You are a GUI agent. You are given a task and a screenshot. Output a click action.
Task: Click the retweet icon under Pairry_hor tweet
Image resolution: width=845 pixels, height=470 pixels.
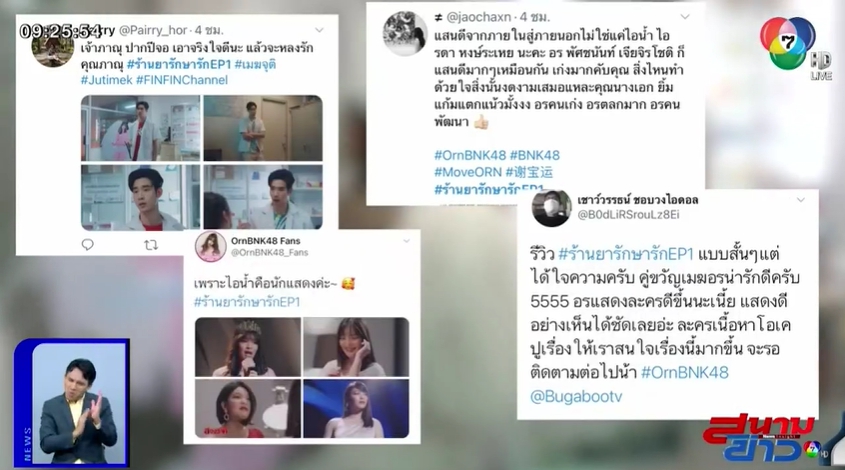coord(151,245)
